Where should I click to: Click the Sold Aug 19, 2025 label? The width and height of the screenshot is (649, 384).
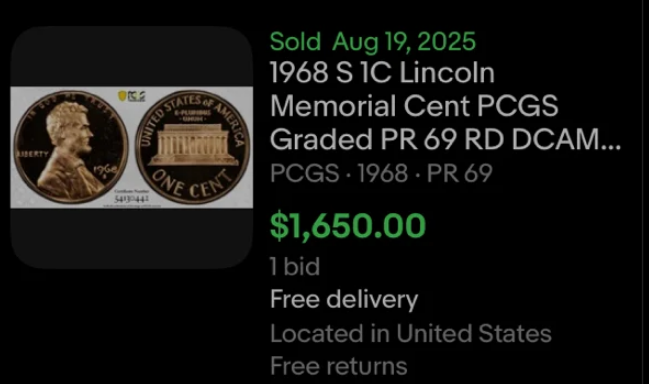coord(373,41)
